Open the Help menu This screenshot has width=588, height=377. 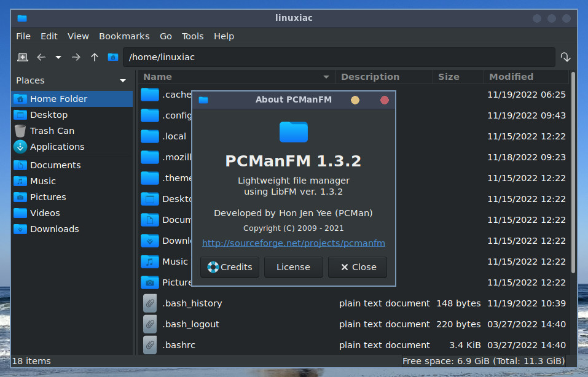click(224, 36)
